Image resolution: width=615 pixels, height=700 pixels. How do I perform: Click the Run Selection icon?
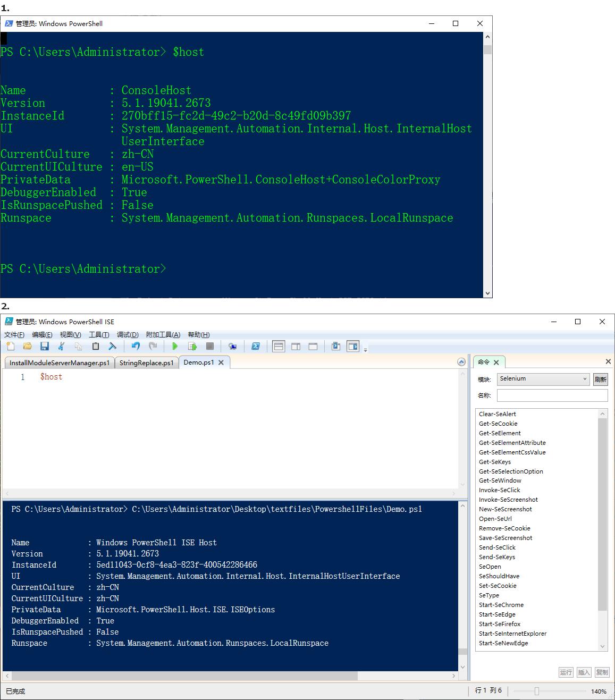pos(192,347)
